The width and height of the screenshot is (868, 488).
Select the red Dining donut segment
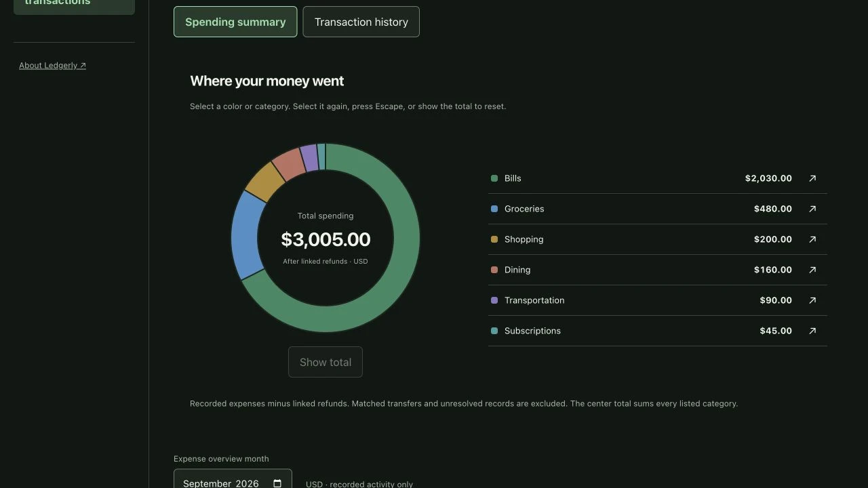(289, 163)
